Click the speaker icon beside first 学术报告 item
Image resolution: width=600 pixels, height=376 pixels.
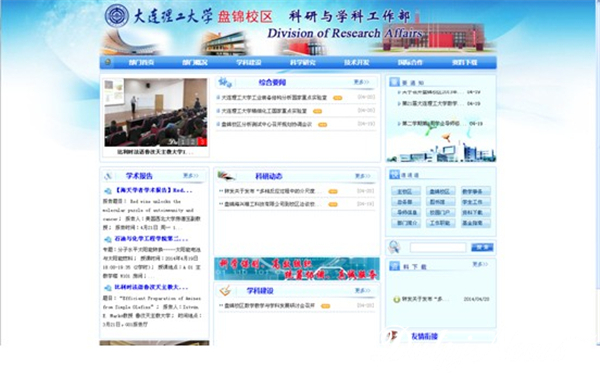coord(108,190)
